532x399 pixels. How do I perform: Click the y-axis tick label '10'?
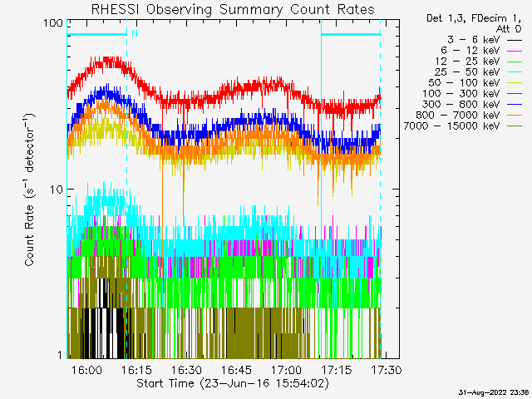pos(57,190)
